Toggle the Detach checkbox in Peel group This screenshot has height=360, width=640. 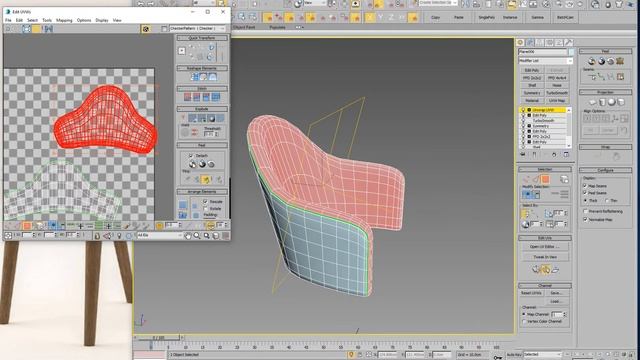click(191, 156)
